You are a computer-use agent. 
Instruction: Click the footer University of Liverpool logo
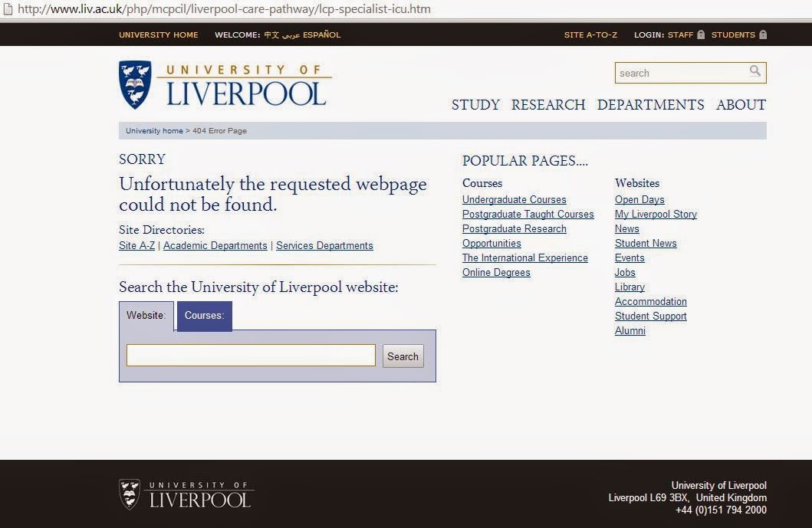click(x=186, y=494)
